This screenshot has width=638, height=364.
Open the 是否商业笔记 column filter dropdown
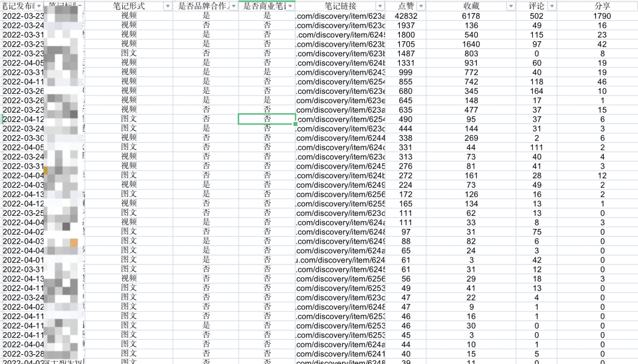coord(290,6)
